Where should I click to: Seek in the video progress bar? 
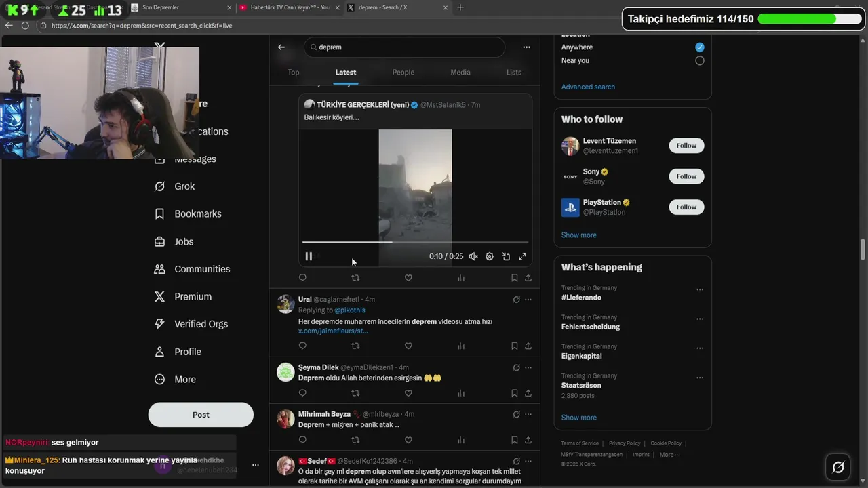pos(415,242)
